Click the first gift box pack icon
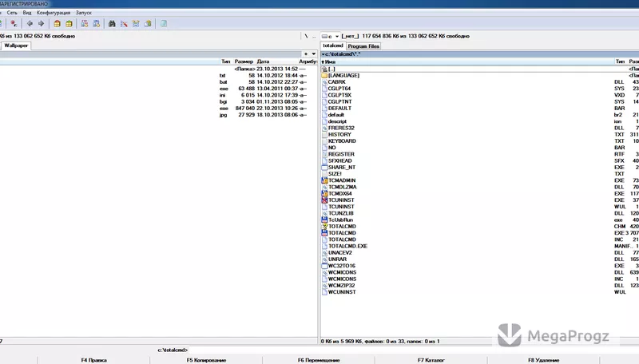 (57, 24)
